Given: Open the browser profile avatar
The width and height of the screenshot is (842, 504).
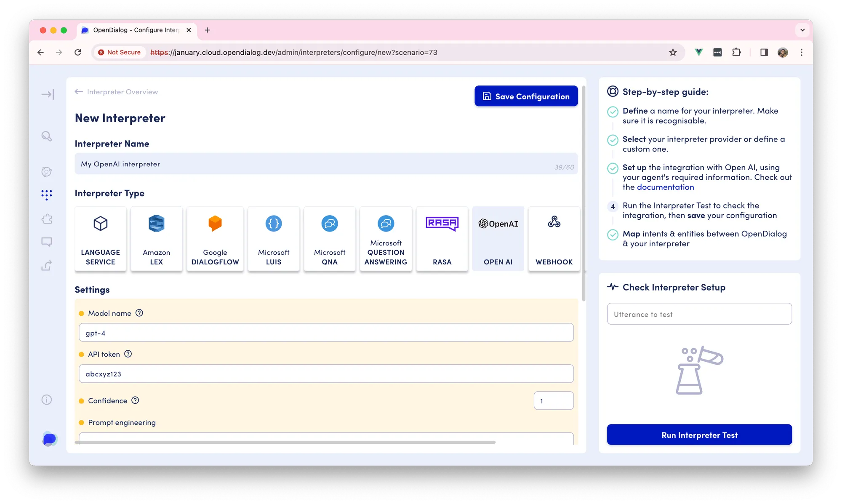Looking at the screenshot, I should pos(783,52).
